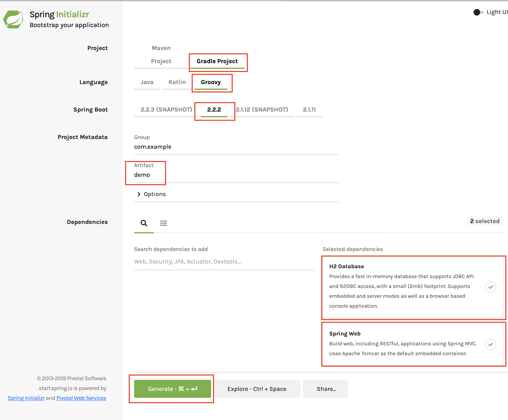The image size is (508, 420).
Task: Choose Java language
Action: pos(147,82)
